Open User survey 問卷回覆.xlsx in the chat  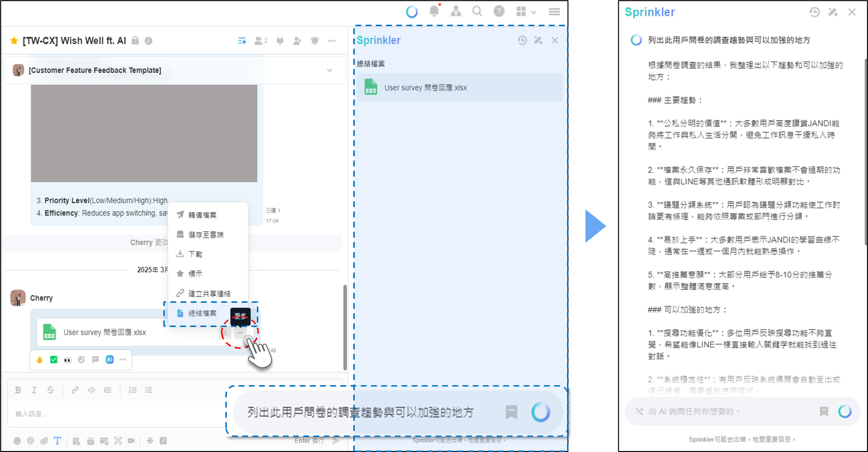pos(105,332)
